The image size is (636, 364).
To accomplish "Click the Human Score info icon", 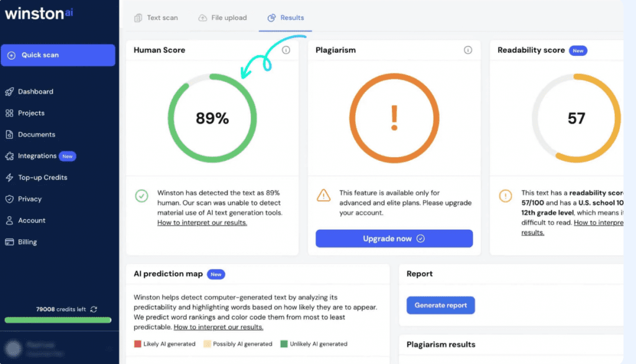I will [286, 50].
